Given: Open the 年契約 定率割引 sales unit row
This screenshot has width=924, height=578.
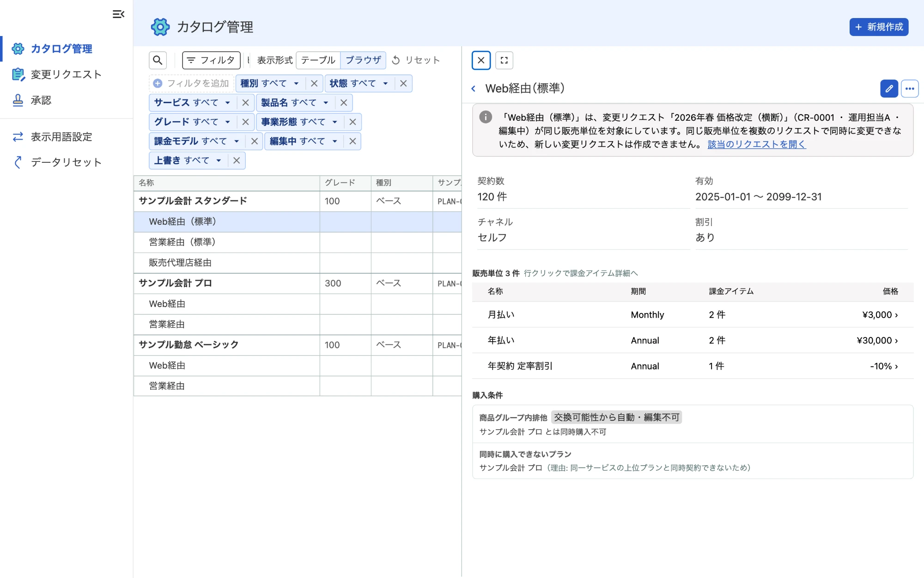Looking at the screenshot, I should click(693, 366).
